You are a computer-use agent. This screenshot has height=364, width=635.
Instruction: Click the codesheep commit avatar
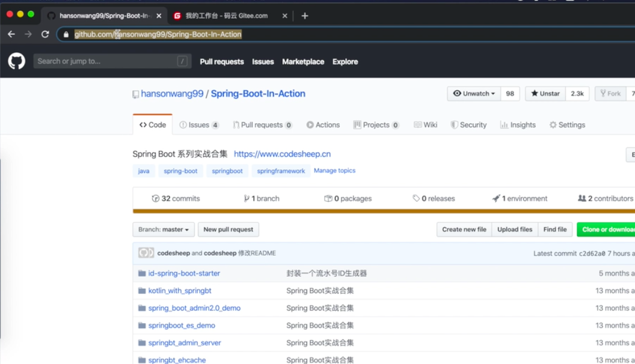146,253
